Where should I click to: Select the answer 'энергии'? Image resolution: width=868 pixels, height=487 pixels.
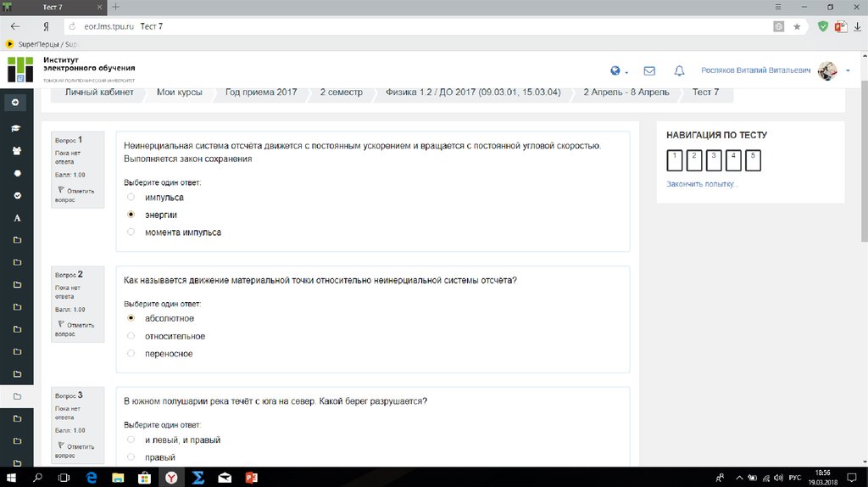[x=131, y=215]
